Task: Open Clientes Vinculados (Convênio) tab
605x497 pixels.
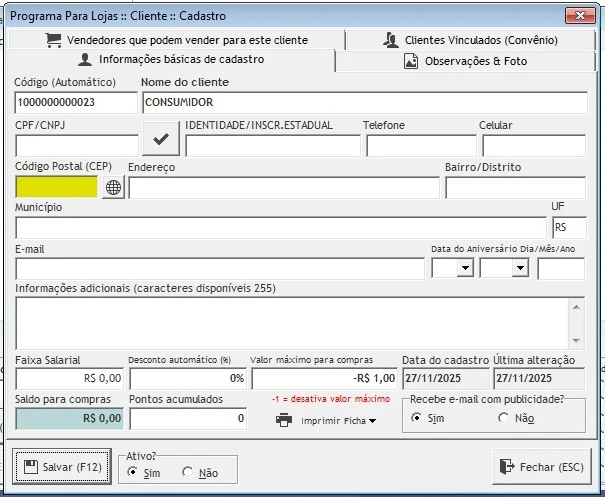Action: 480,40
